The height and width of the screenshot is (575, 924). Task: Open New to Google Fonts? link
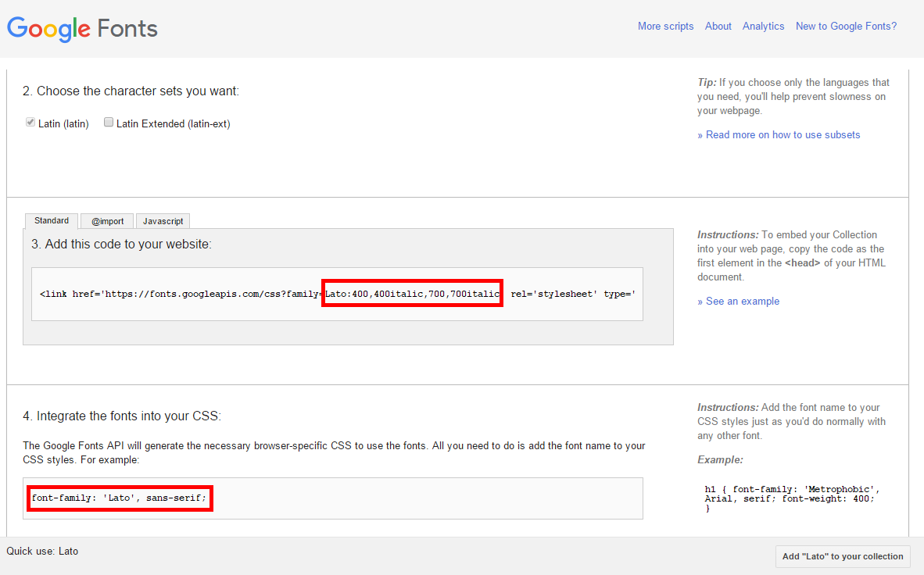point(846,27)
